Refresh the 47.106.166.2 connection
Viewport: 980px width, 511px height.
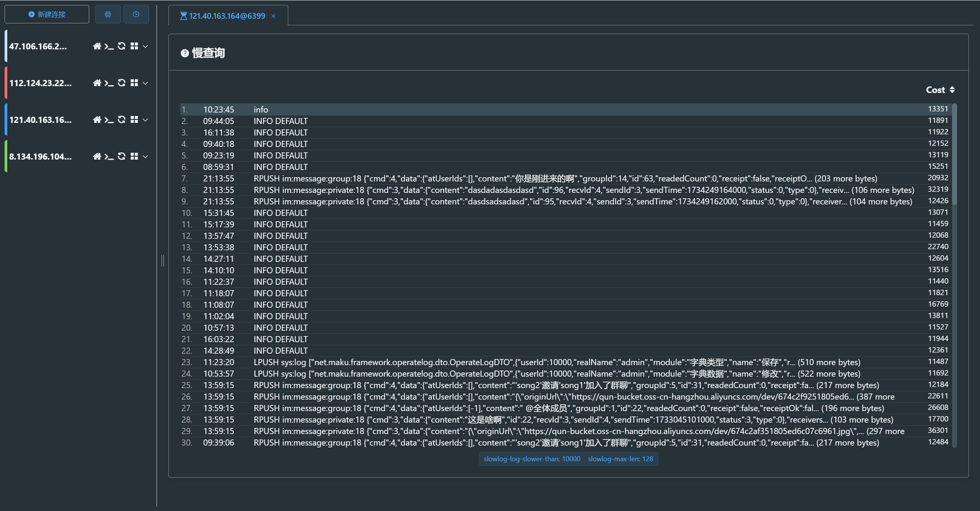(122, 46)
